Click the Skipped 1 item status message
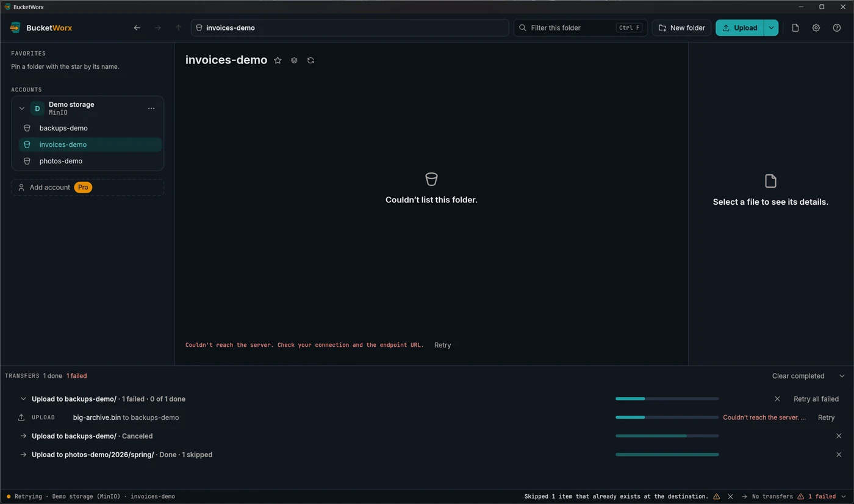 (616, 497)
